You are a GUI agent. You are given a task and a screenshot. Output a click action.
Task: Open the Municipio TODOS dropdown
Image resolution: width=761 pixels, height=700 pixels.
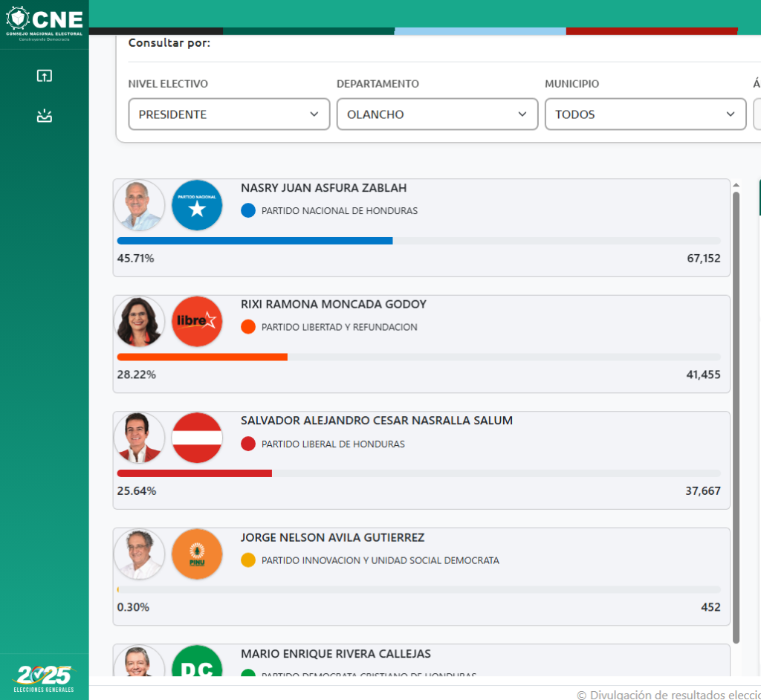646,114
